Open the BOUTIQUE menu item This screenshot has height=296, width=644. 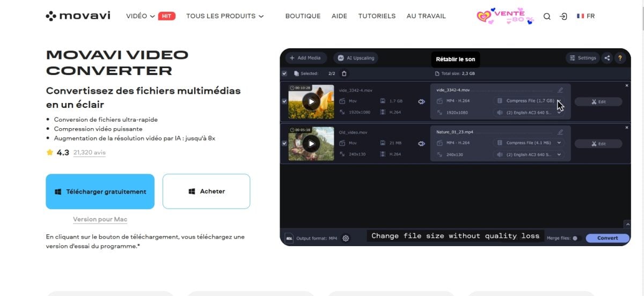tap(303, 16)
